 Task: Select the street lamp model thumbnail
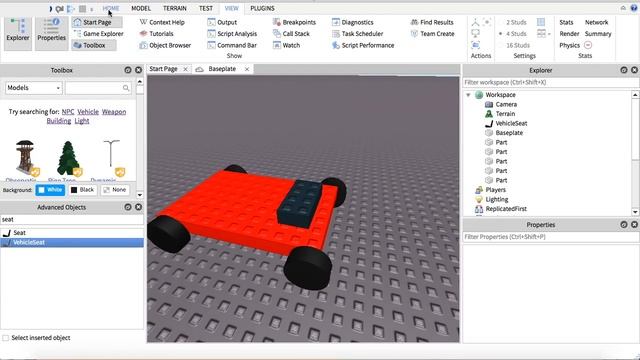tap(111, 158)
